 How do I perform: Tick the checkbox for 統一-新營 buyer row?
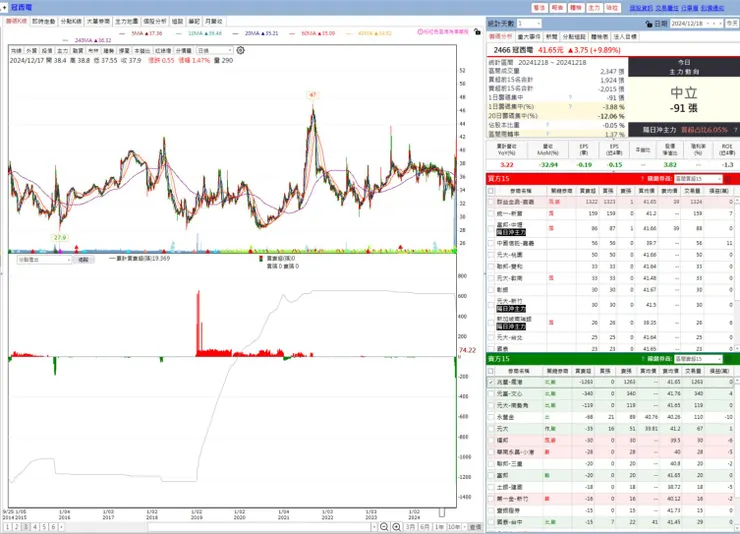click(x=491, y=214)
